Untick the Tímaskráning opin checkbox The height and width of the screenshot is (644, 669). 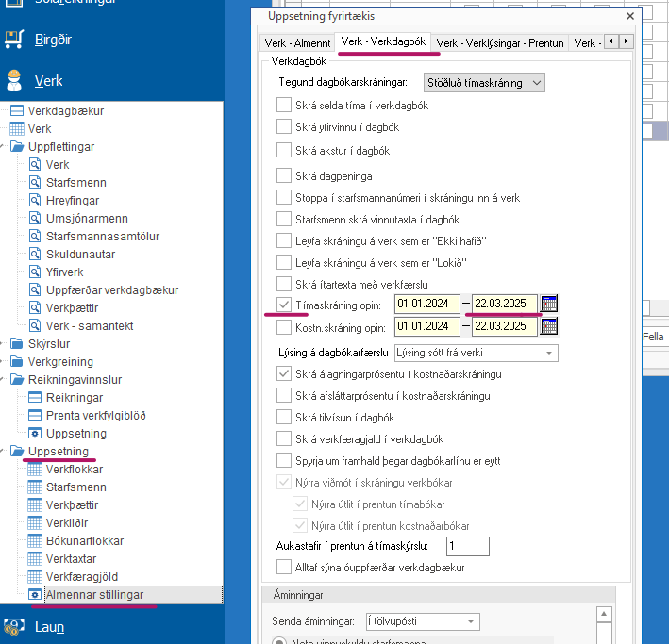point(284,304)
